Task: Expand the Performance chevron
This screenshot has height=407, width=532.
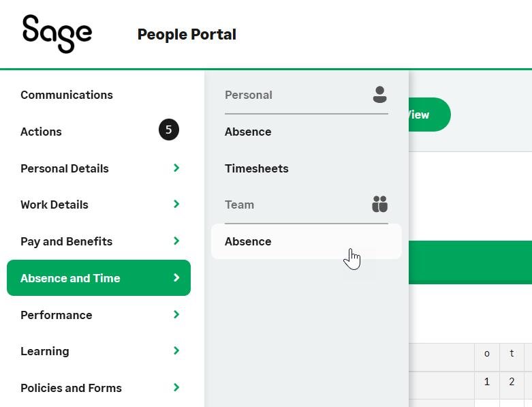Action: (x=176, y=314)
